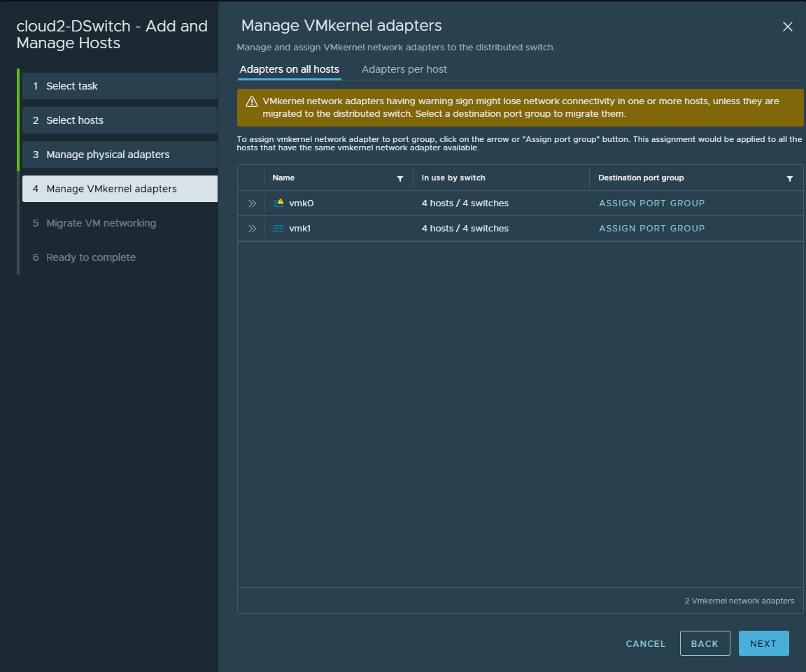Assign port group for vmk0
Screen dimensions: 806x672
(652, 203)
